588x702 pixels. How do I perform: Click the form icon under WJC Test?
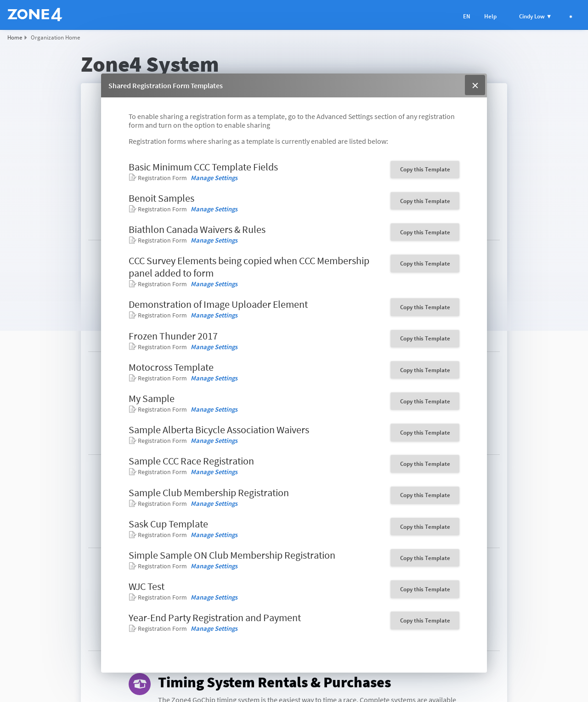132,597
